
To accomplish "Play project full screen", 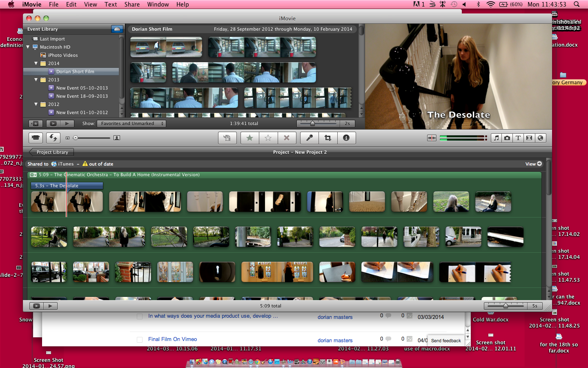I will (36, 306).
